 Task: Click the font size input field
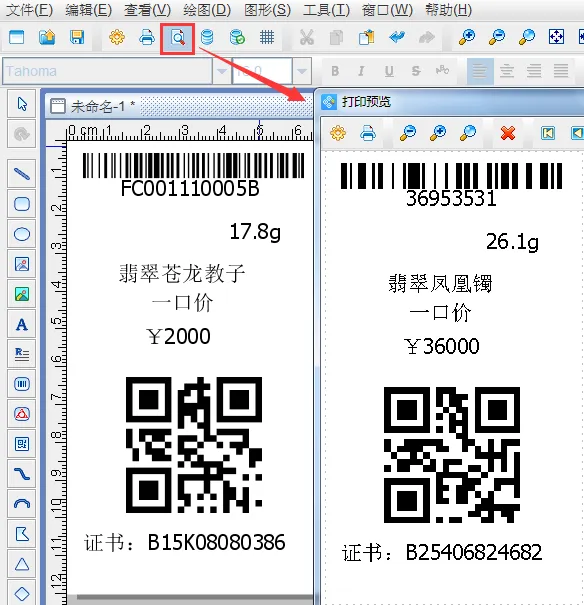262,71
